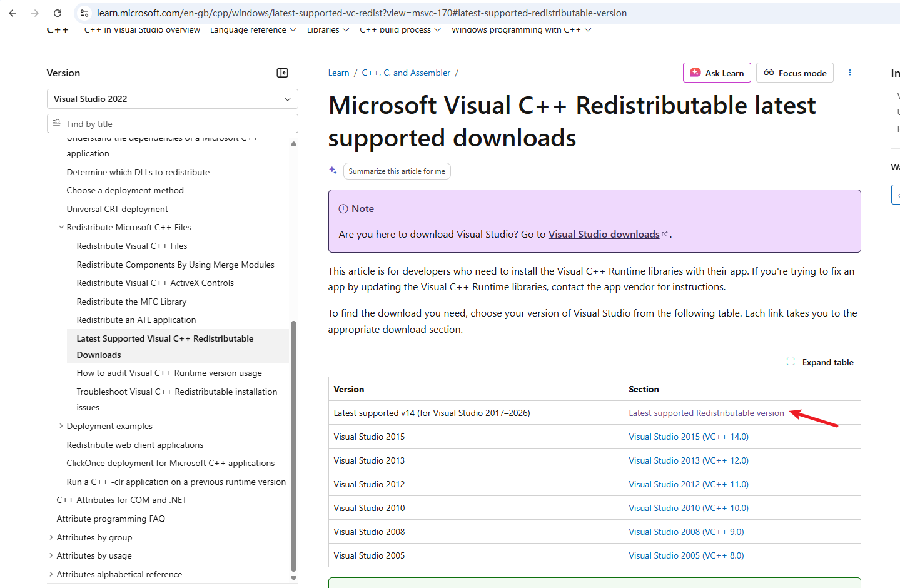
Task: Open C++ in Visual Studio overview
Action: click(142, 30)
